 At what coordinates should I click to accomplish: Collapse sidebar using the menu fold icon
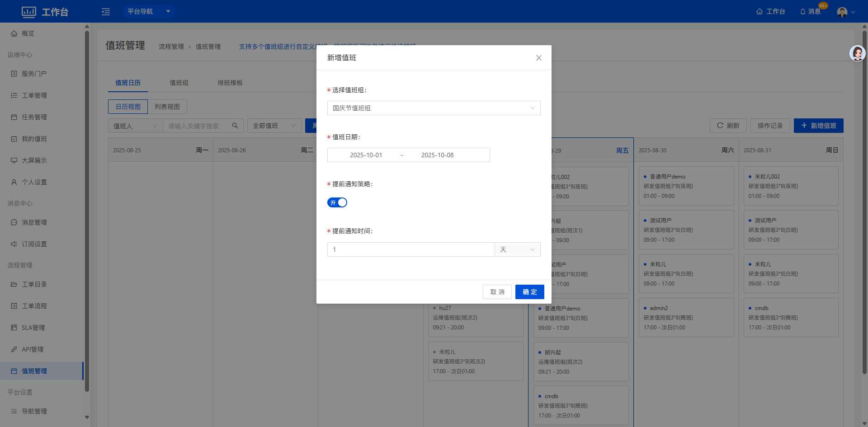(106, 12)
